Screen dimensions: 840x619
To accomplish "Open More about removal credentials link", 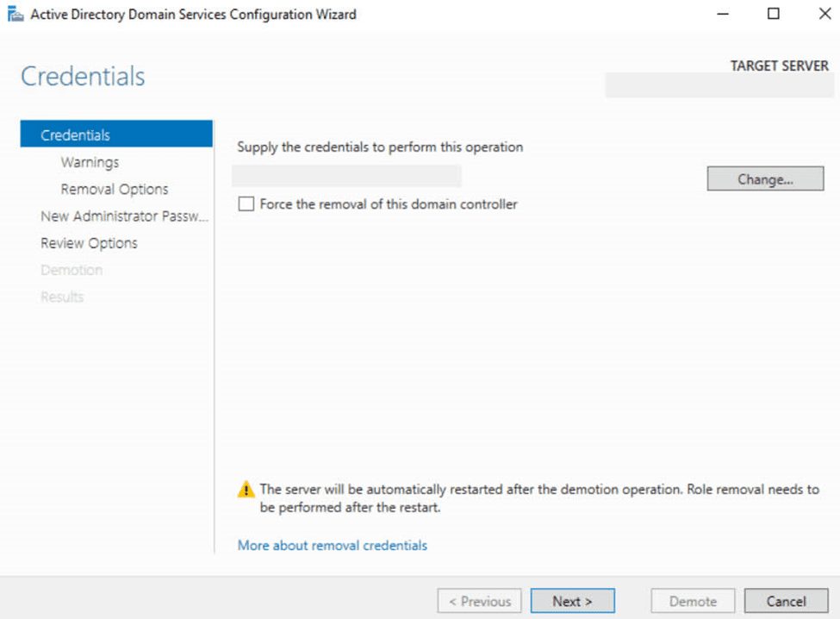I will pos(333,546).
